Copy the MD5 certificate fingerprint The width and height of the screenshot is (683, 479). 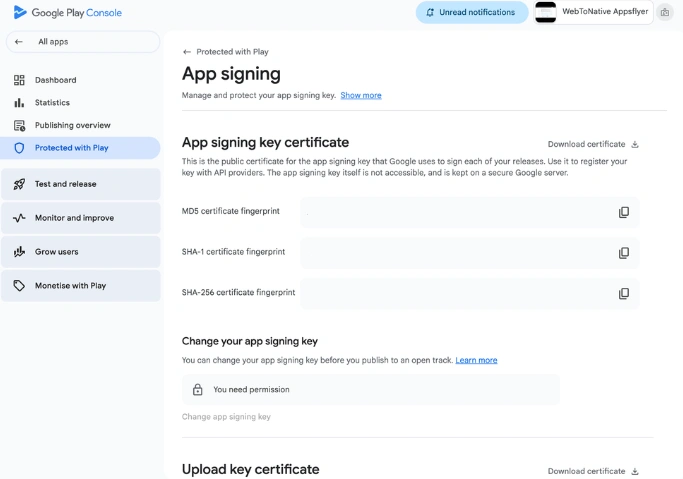624,212
